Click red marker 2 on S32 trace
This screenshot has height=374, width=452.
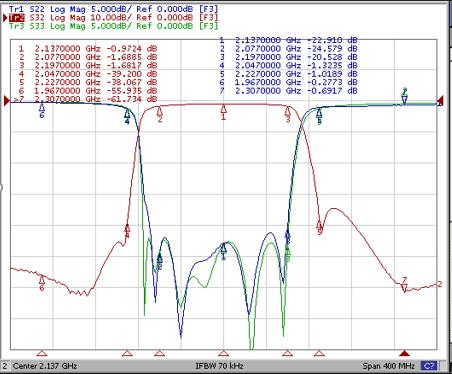tap(160, 114)
